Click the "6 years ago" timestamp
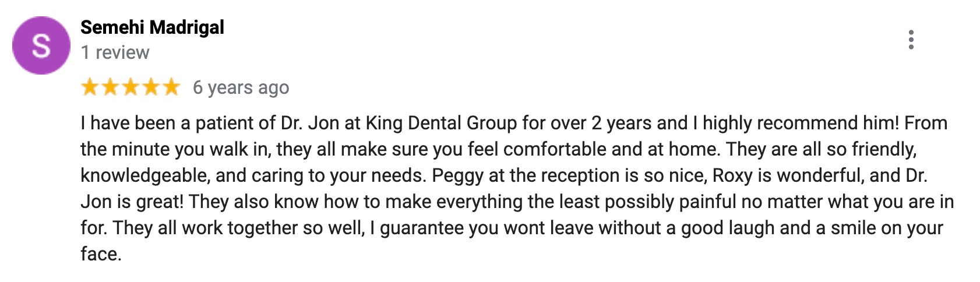 pos(241,87)
